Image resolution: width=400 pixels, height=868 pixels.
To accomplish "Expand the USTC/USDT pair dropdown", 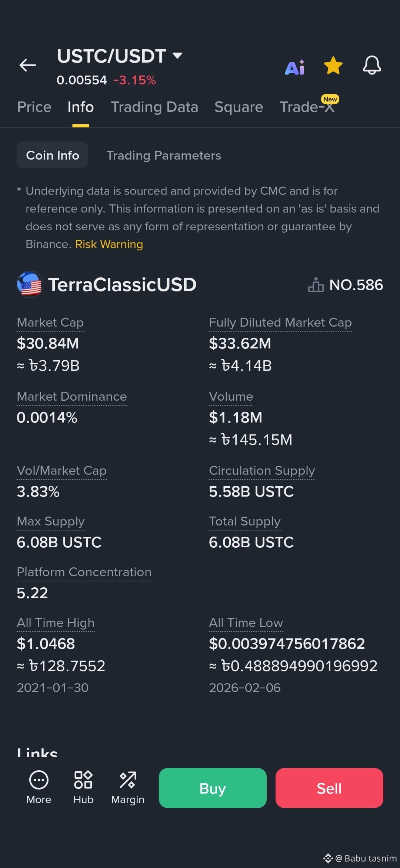I will (178, 56).
